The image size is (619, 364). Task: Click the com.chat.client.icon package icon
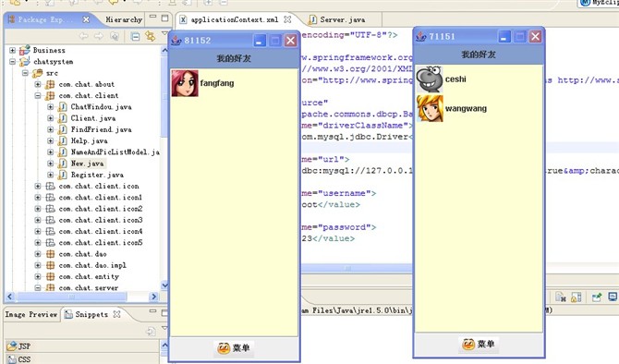[x=50, y=186]
